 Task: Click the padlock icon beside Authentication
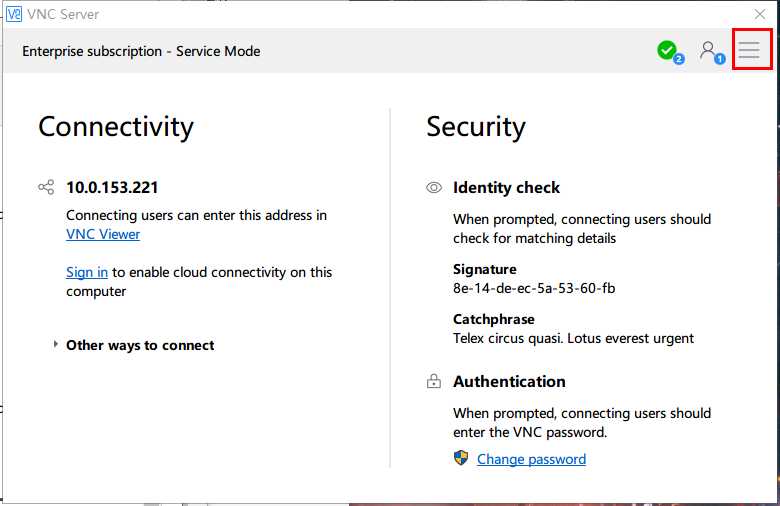coord(434,381)
